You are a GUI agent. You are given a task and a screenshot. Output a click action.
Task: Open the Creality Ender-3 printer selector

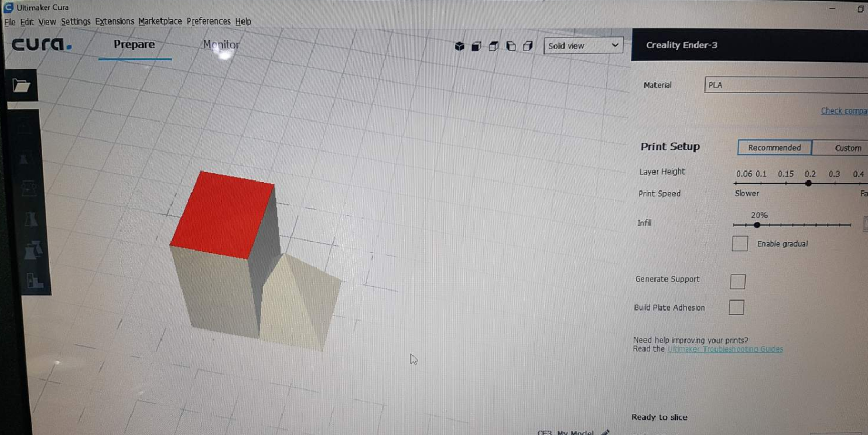(750, 45)
